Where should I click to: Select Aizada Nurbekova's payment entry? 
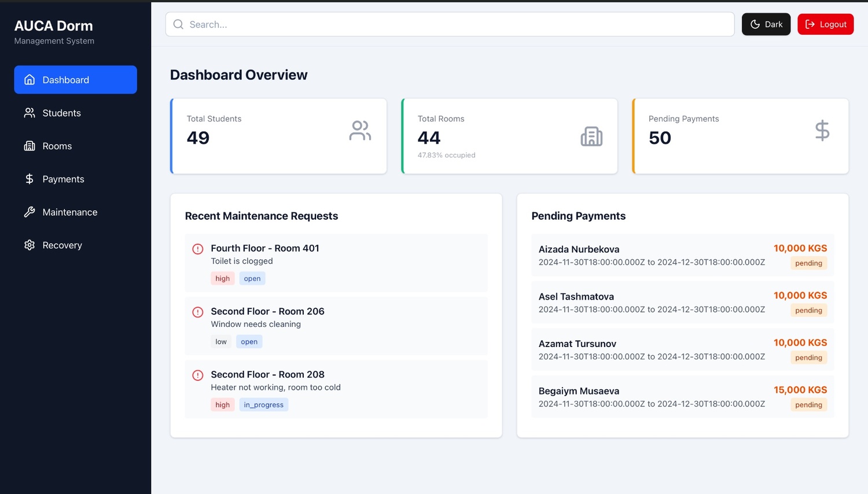point(683,256)
